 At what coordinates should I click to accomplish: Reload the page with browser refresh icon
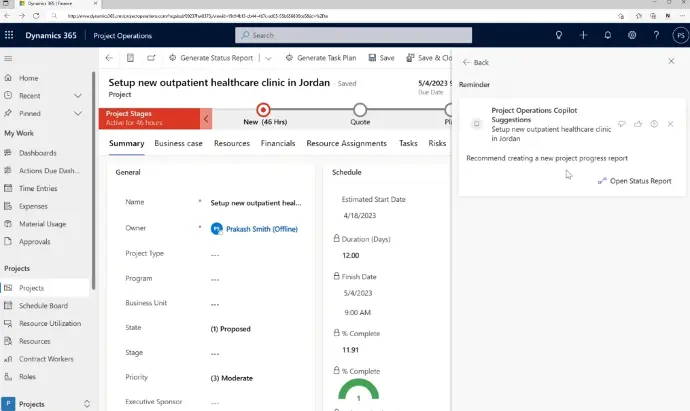(36, 16)
